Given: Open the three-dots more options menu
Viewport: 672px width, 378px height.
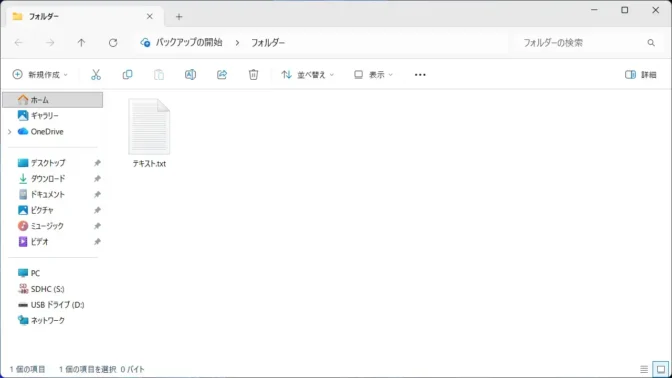Looking at the screenshot, I should click(420, 75).
